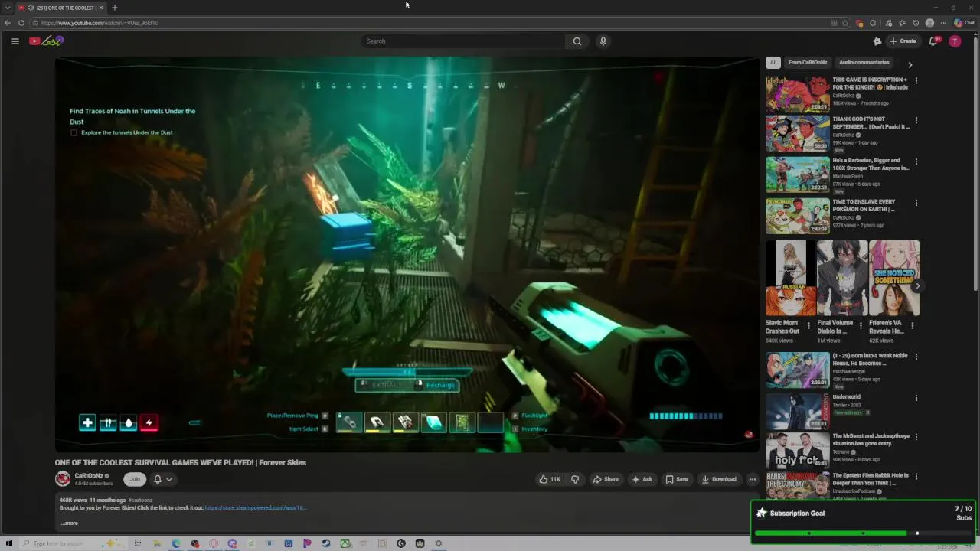Open options for Final Volume Diablo short
The width and height of the screenshot is (980, 551).
pyautogui.click(x=861, y=325)
